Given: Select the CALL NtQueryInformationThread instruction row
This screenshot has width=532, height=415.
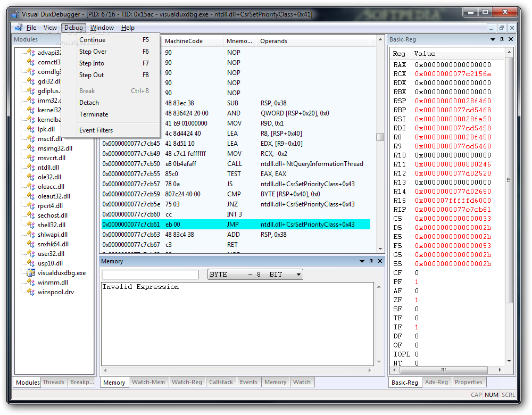Looking at the screenshot, I should 236,163.
